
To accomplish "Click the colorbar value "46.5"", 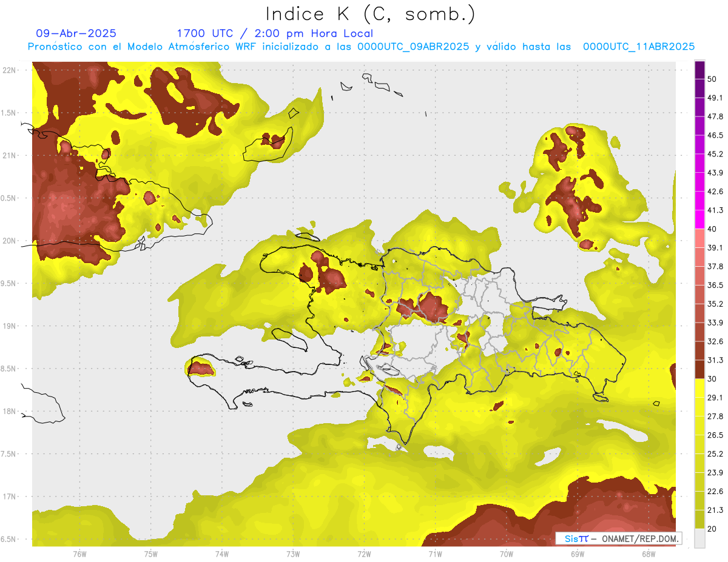I will coord(715,135).
